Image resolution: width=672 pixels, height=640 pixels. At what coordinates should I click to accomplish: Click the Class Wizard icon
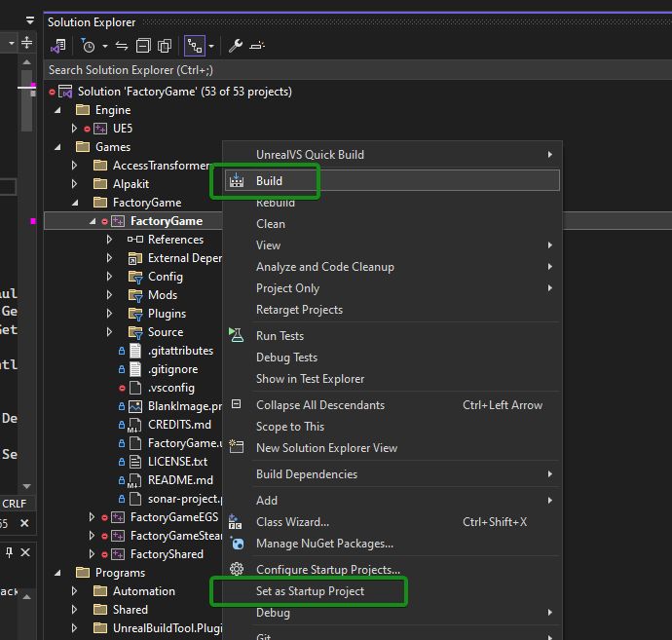236,522
